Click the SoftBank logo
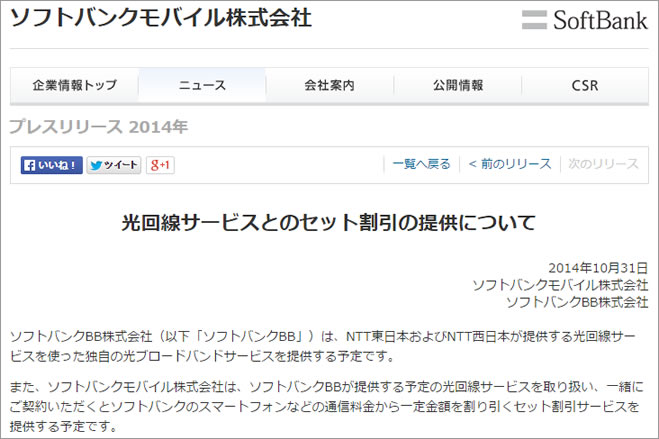 pos(585,20)
